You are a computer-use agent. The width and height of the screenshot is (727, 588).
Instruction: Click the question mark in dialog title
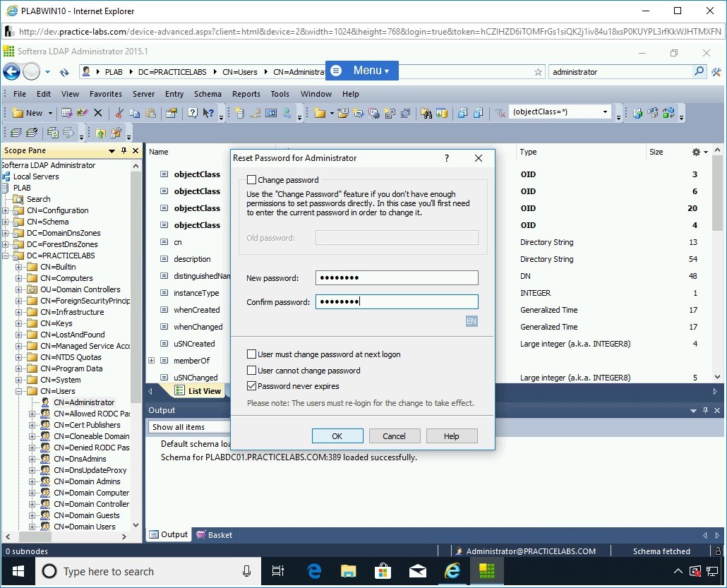(x=446, y=158)
